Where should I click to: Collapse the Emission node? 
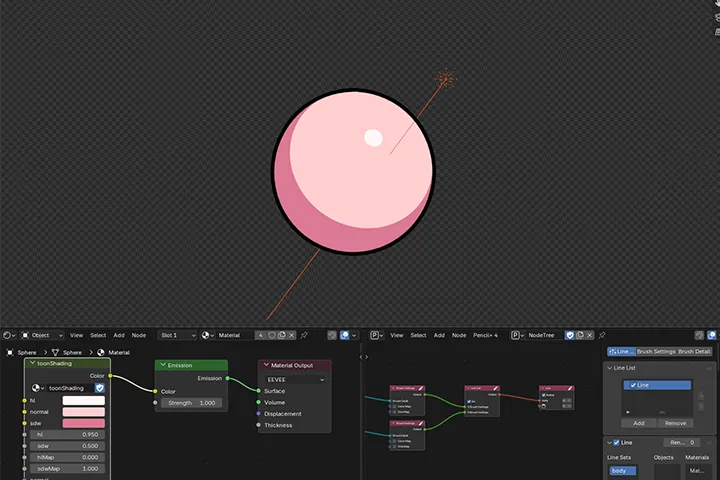coord(163,365)
